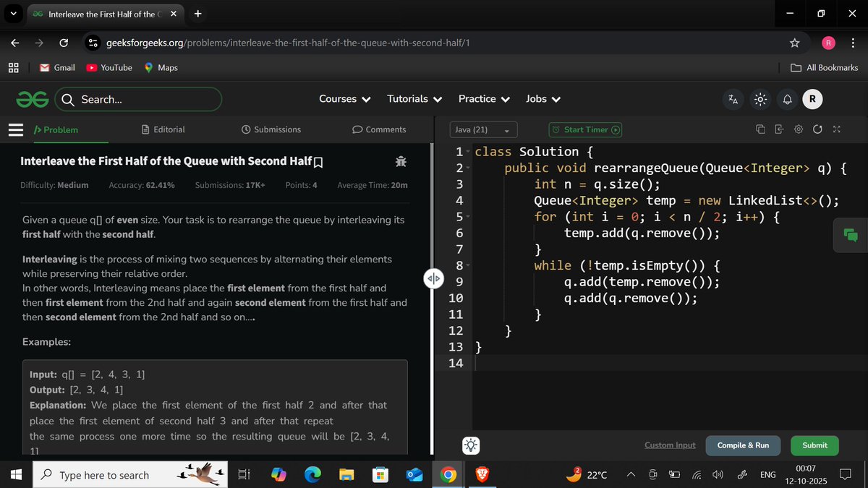The image size is (868, 488).
Task: Click the Custom Input link
Action: pyautogui.click(x=670, y=445)
